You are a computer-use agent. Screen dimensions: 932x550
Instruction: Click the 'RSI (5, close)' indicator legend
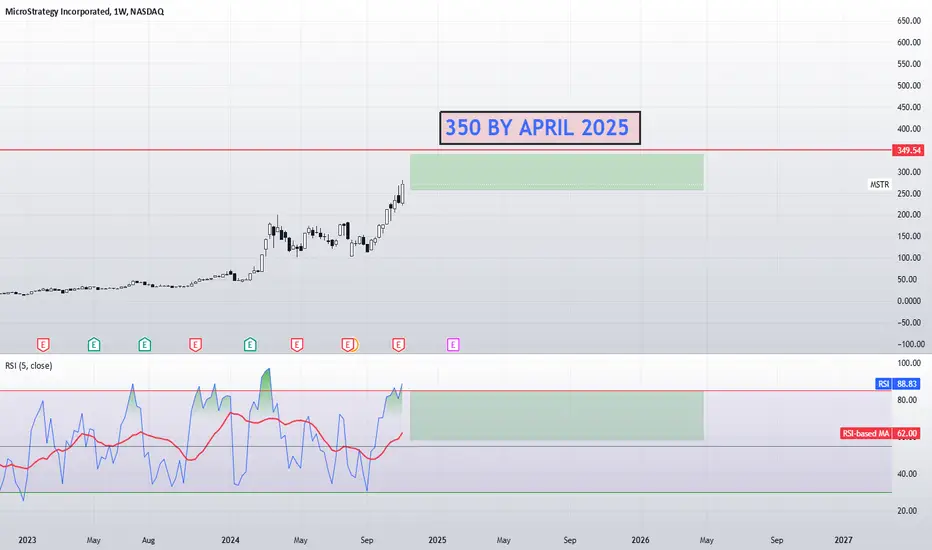(x=29, y=366)
